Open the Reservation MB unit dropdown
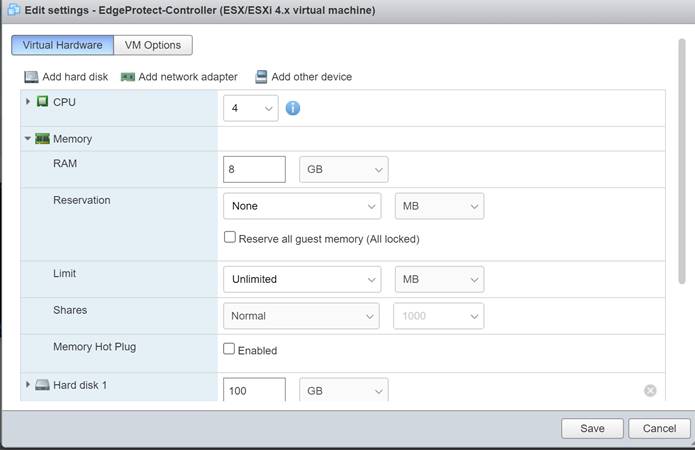 tap(439, 206)
